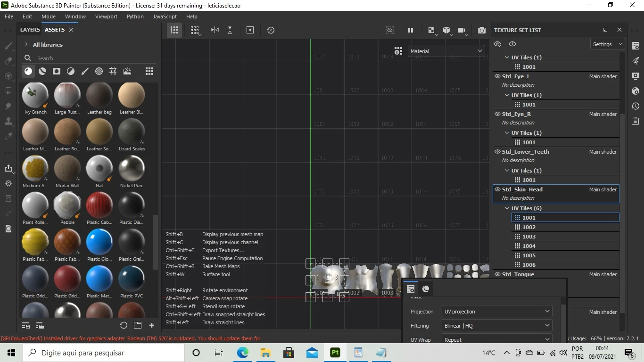Open the JavaScript menu
The image size is (644, 362).
[x=165, y=16]
